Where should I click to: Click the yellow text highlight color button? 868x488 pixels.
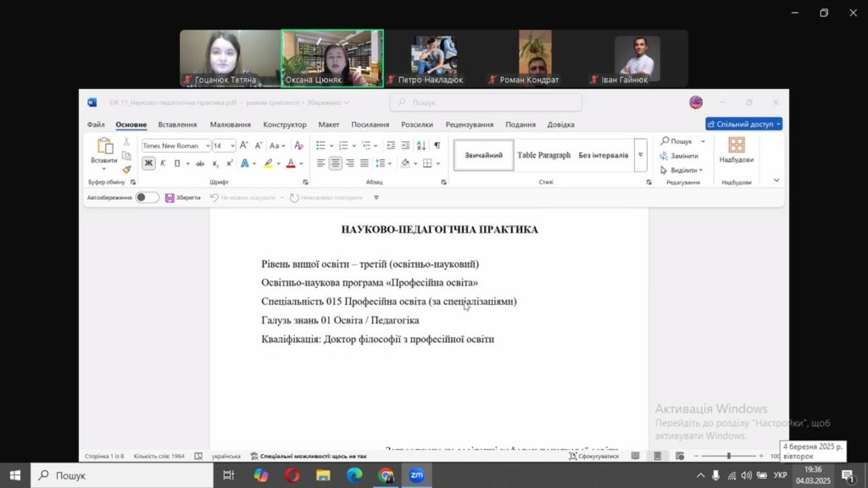pos(268,164)
